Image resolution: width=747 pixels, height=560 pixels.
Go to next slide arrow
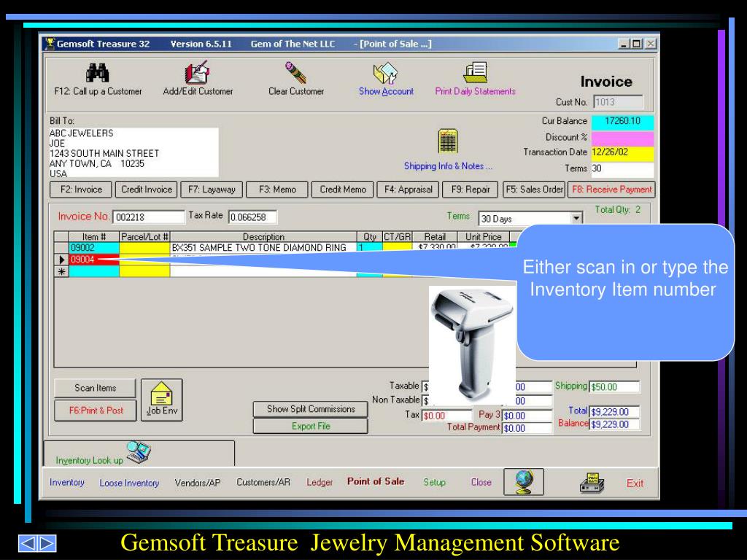click(47, 543)
